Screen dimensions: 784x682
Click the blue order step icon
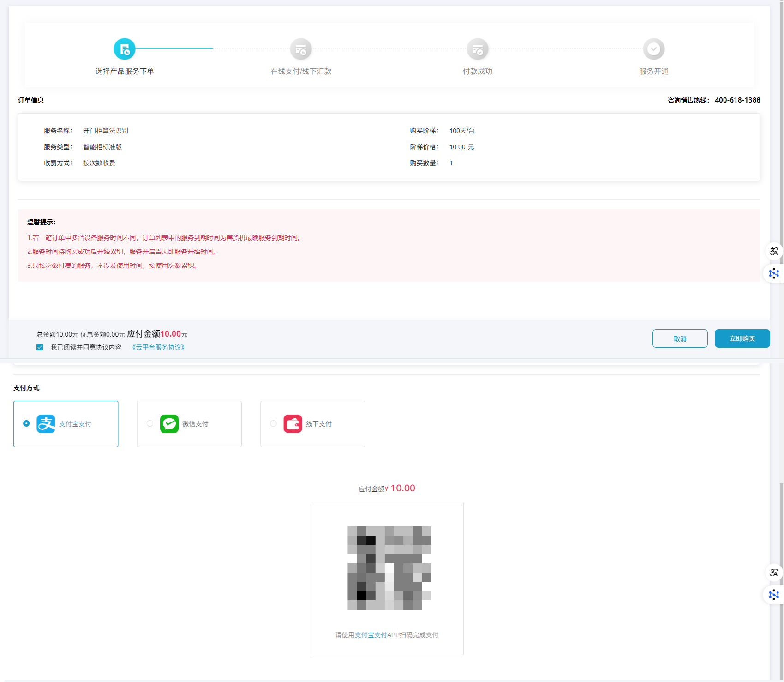click(x=125, y=49)
